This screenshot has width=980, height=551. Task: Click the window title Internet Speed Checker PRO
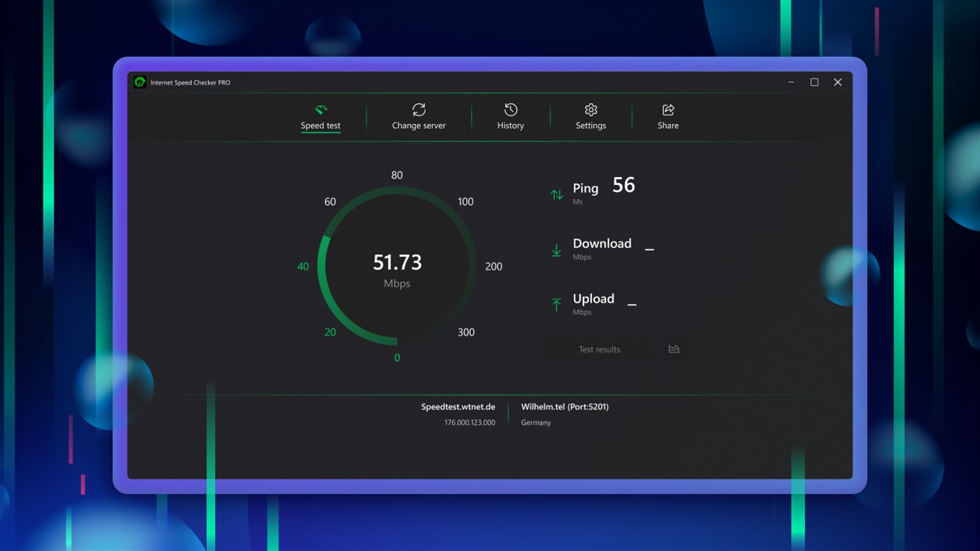(x=190, y=83)
